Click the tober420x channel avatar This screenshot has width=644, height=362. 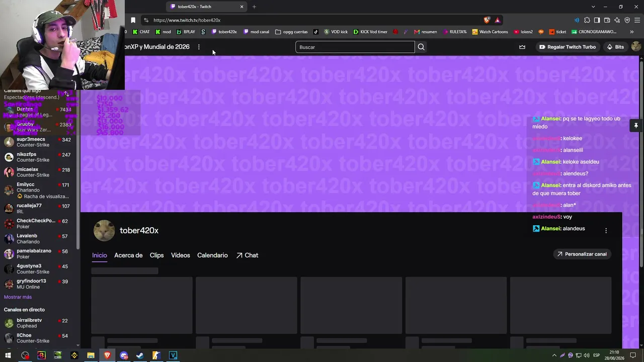coord(104,231)
